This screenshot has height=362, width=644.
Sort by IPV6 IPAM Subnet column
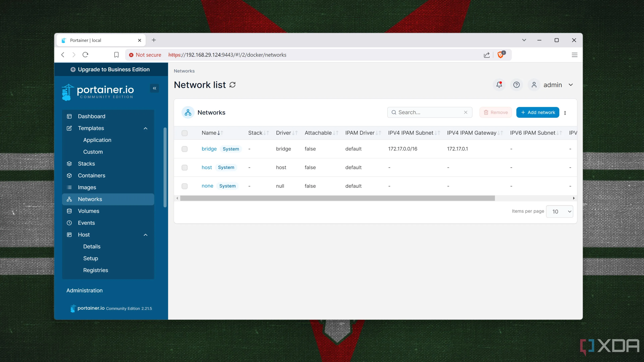(x=536, y=133)
